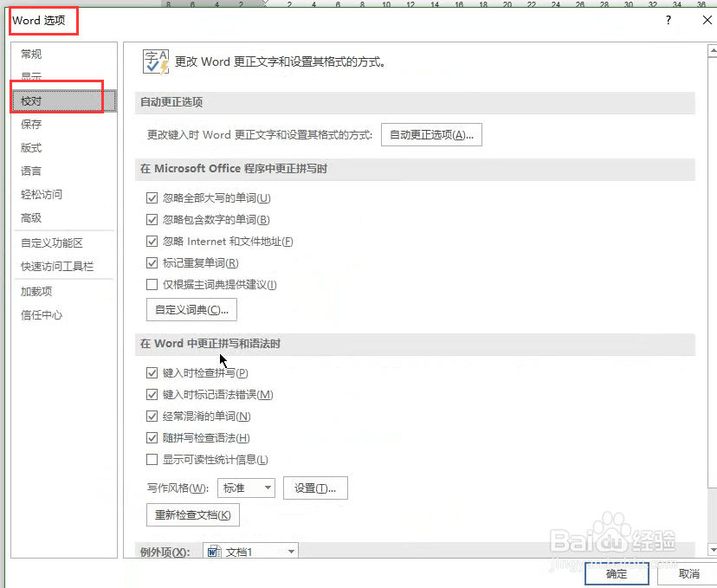
Task: Toggle 经常混淆的单词 checkbox
Action: 152,416
